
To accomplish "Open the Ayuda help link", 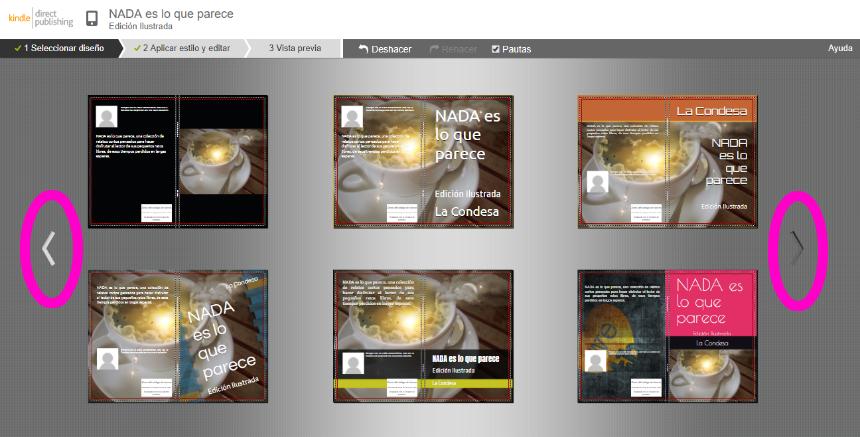I will pos(840,49).
